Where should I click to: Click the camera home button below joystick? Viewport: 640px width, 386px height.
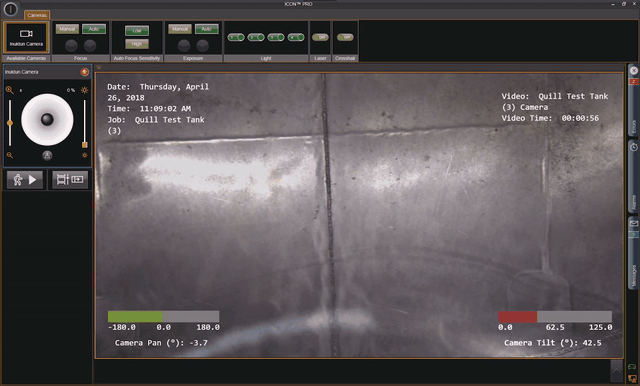click(x=47, y=155)
